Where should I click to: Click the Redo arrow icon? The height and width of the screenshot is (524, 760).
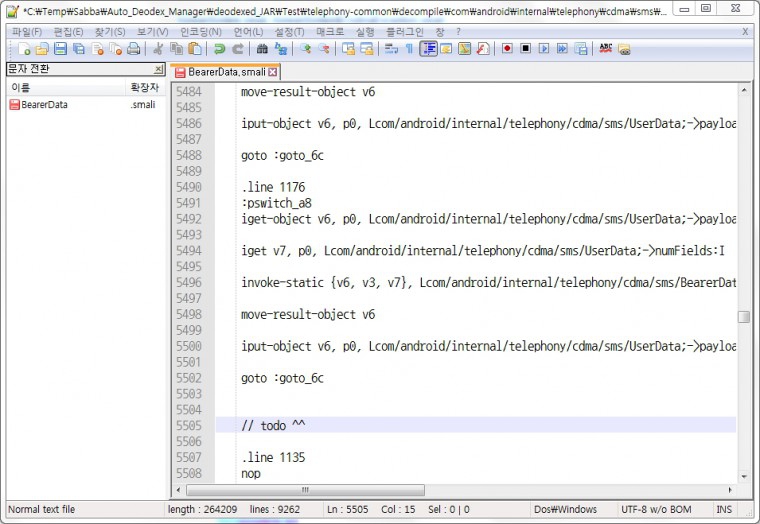[238, 48]
